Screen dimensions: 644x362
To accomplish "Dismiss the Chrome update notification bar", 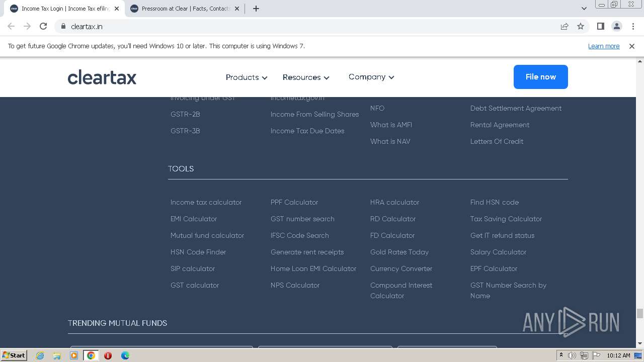I will click(632, 46).
